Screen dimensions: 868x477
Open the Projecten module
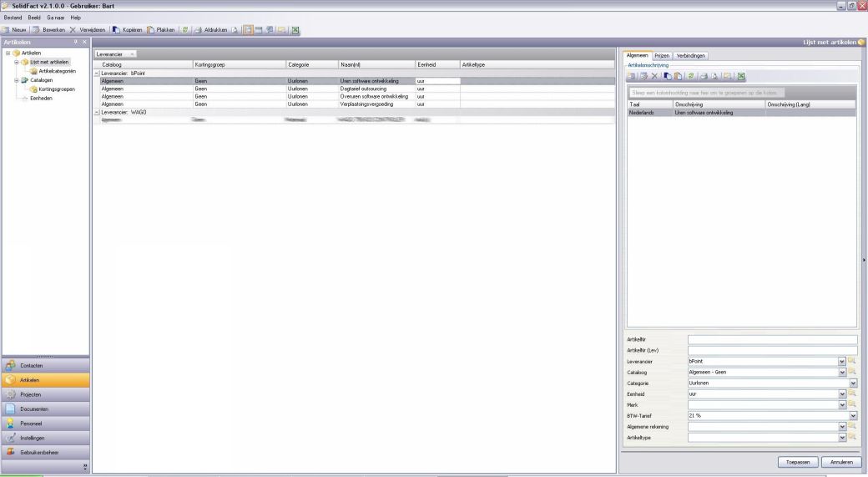[45, 394]
